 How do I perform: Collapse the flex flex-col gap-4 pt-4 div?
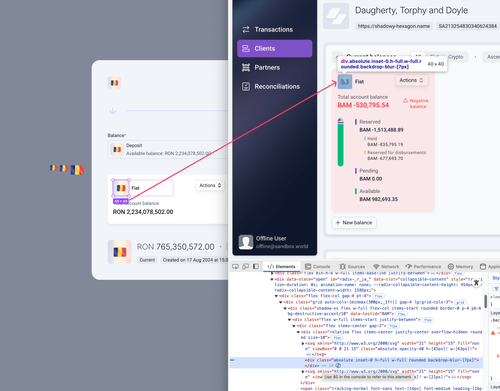[x=276, y=296]
